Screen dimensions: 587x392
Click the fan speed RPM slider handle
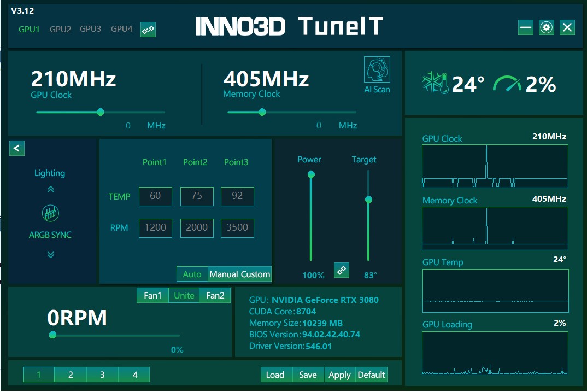[x=53, y=335]
